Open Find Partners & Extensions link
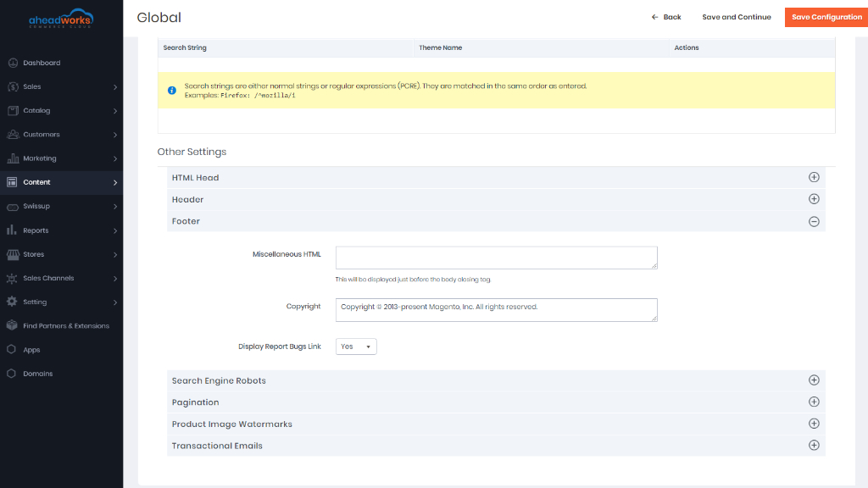Image resolution: width=868 pixels, height=488 pixels. [66, 326]
